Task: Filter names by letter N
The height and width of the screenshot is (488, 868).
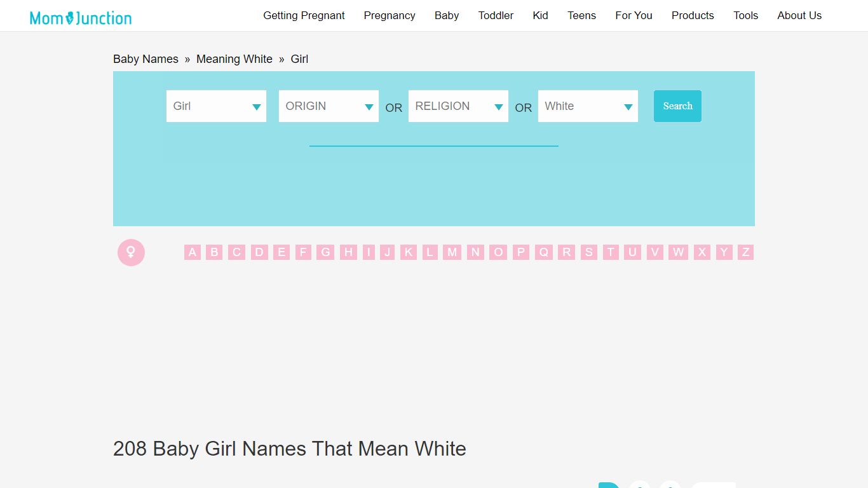Action: [475, 252]
